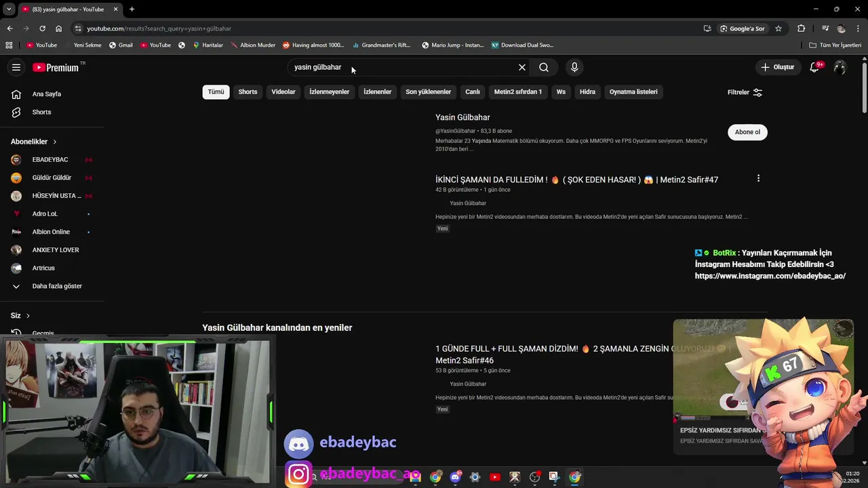Viewport: 868px width, 488px height.
Task: Click the Abone ol subscribe button
Action: click(747, 132)
